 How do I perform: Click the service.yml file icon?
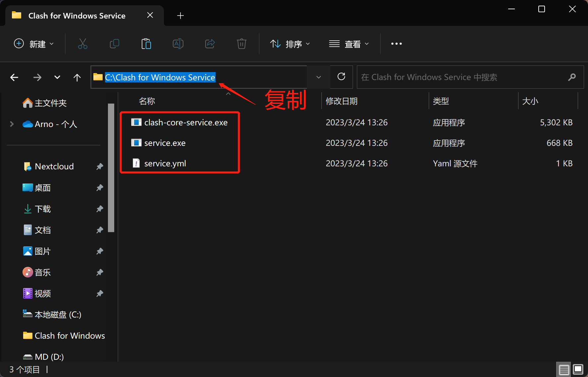click(x=136, y=163)
